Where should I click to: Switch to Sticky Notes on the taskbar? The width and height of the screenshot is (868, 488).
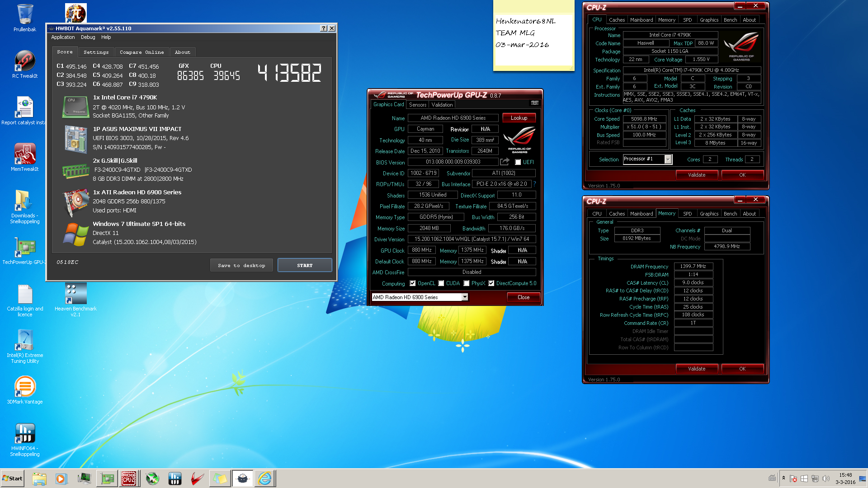[220, 479]
